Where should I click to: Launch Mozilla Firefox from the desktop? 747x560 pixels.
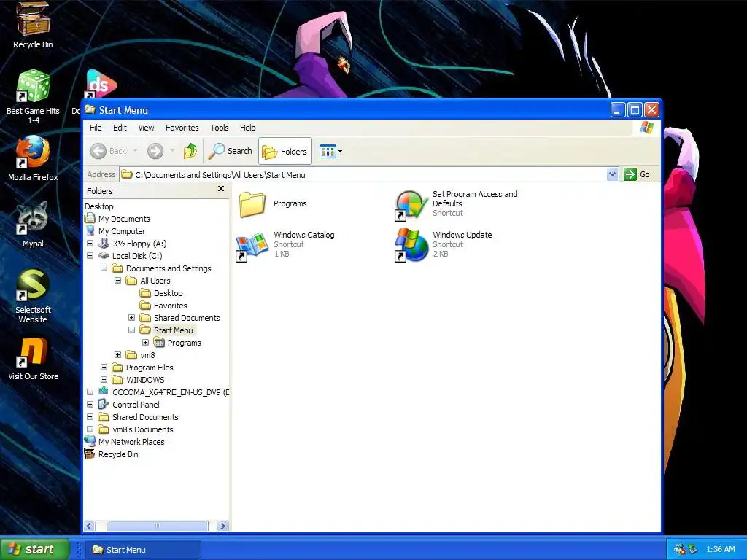pyautogui.click(x=33, y=158)
